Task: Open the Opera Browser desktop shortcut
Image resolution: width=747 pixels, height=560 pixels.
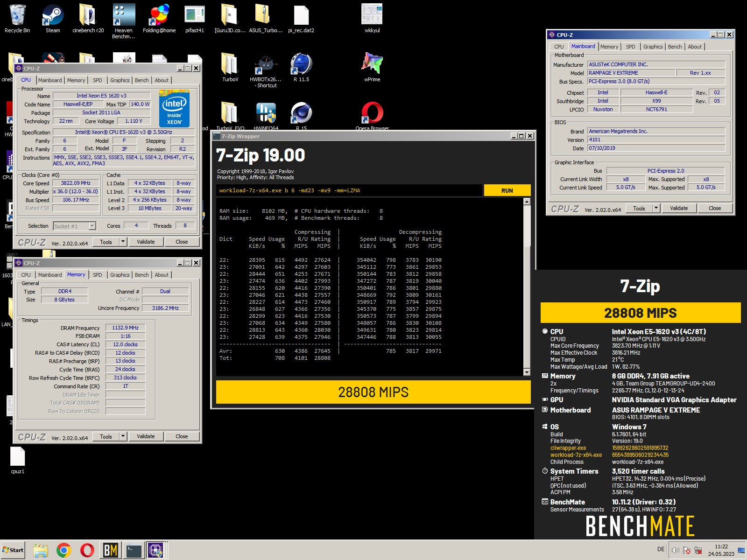Action: 372,116
